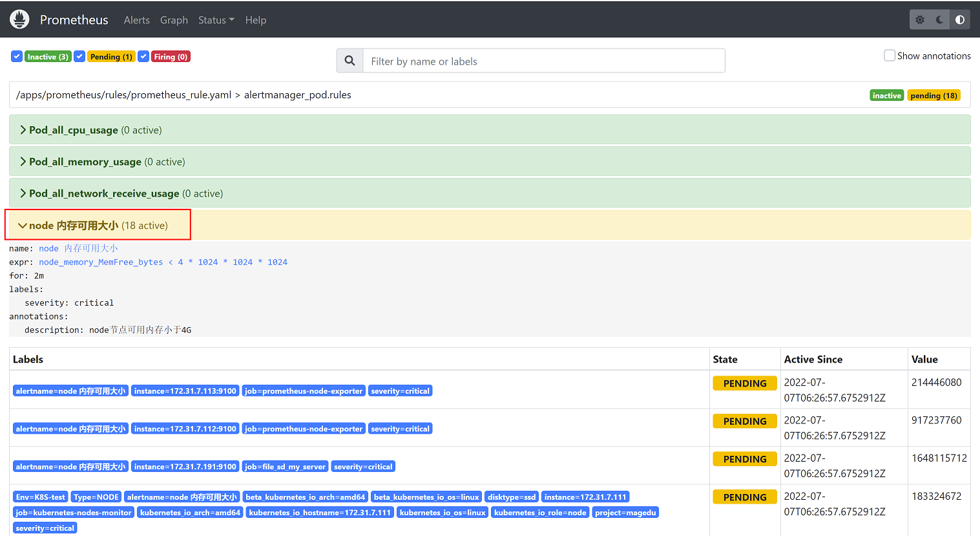Focus the filter by name or labels field
980x536 pixels.
point(543,61)
